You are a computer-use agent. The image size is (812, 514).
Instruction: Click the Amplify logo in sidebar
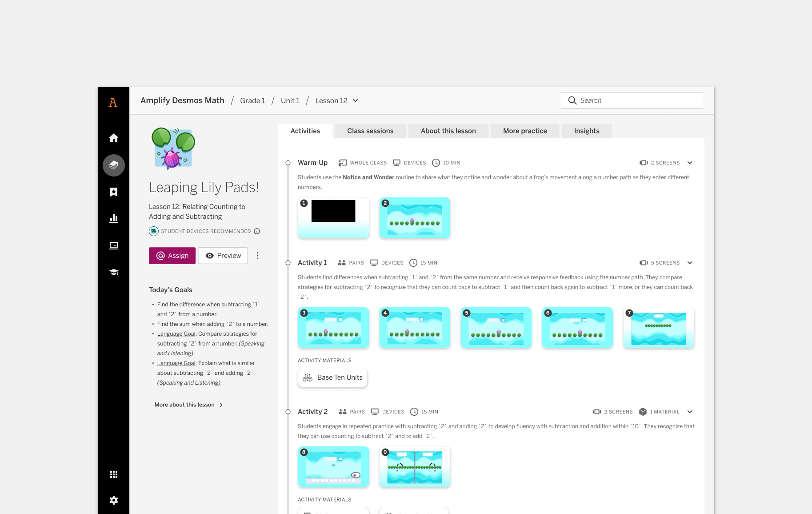coord(113,102)
